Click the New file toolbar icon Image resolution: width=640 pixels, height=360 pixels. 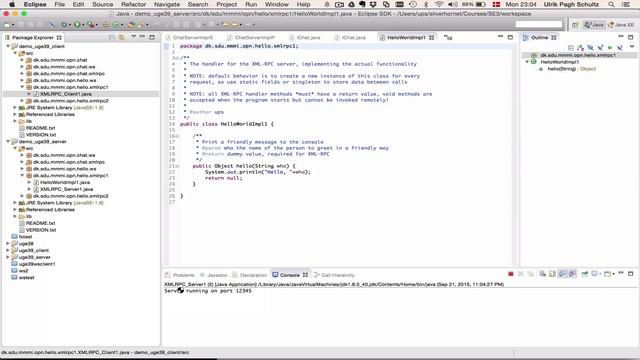pyautogui.click(x=7, y=25)
